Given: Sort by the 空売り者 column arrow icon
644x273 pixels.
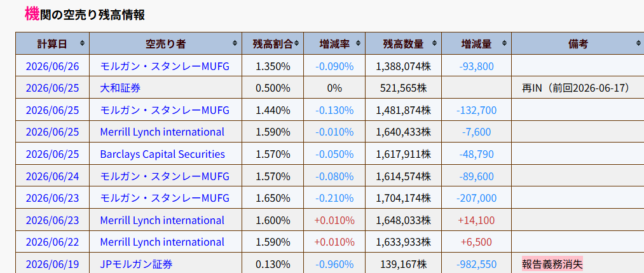Looking at the screenshot, I should tap(235, 43).
